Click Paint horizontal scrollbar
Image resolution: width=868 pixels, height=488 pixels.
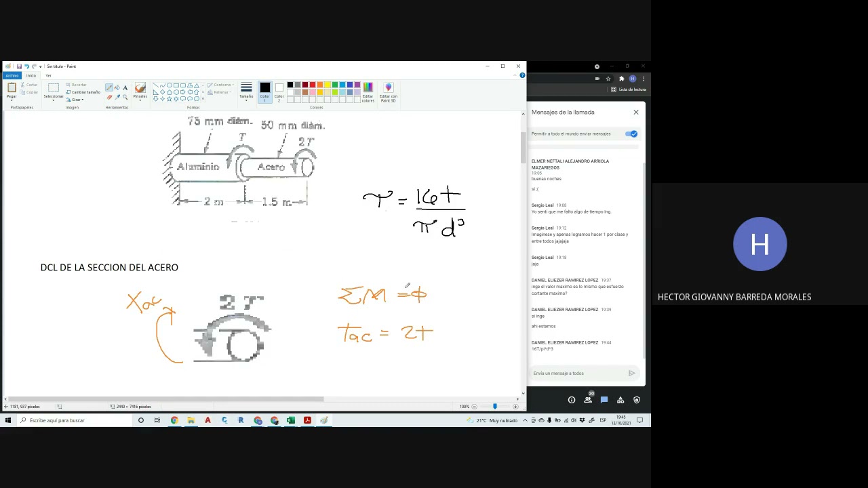tap(165, 399)
